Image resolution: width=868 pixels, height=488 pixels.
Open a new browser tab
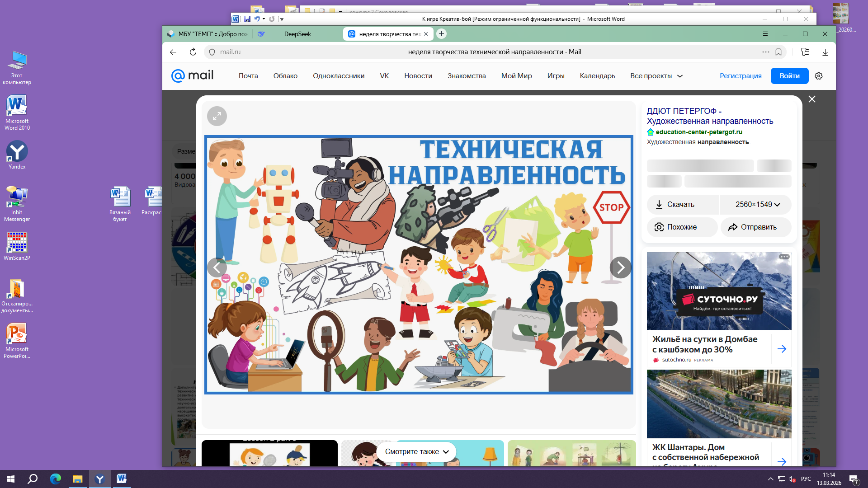[442, 34]
